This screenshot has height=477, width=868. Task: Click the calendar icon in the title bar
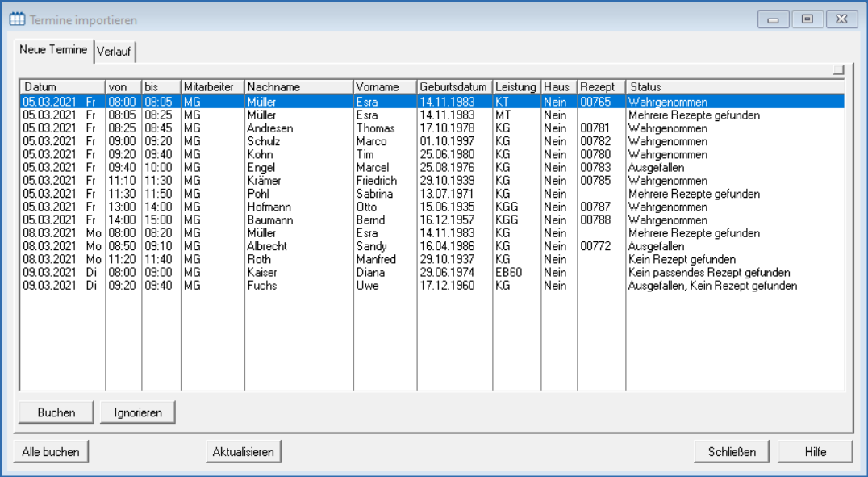tap(15, 19)
